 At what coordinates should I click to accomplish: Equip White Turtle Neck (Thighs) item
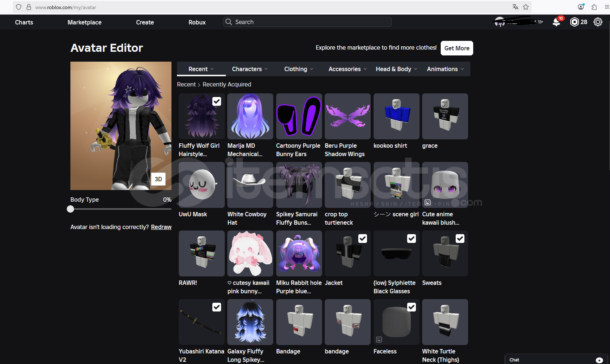click(x=445, y=322)
